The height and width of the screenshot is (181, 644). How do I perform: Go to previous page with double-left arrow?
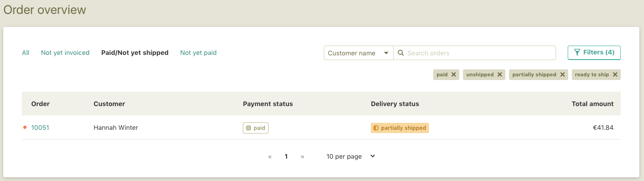[x=270, y=157]
